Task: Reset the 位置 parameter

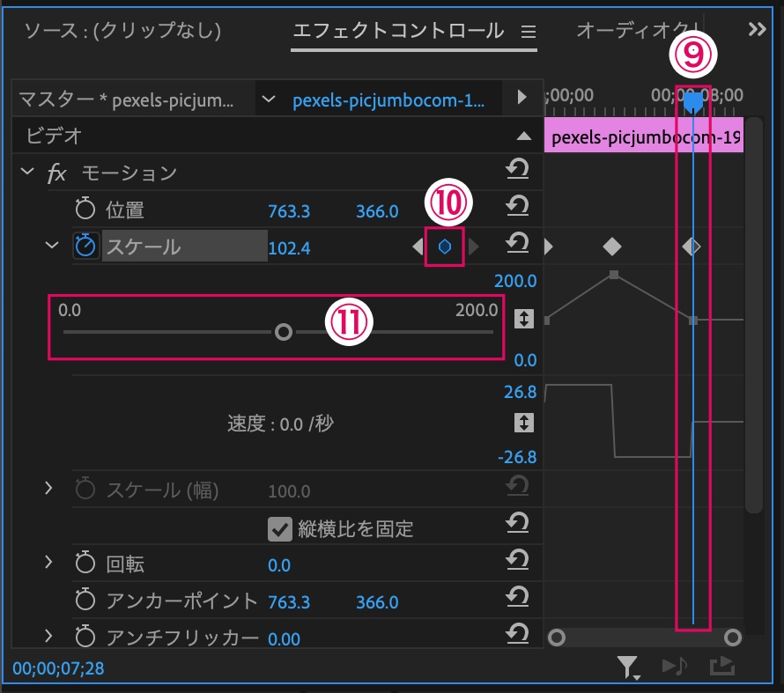Action: [517, 206]
